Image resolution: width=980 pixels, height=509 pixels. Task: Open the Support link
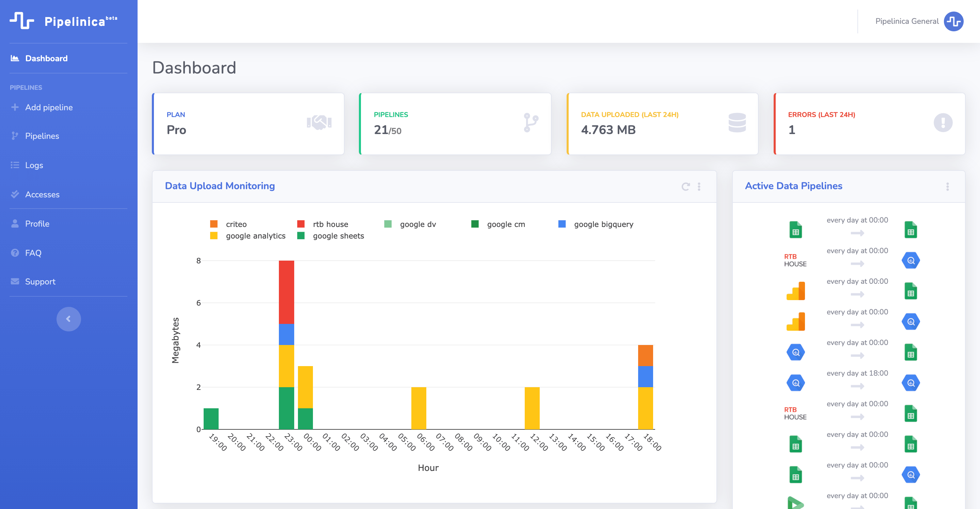[x=40, y=282]
